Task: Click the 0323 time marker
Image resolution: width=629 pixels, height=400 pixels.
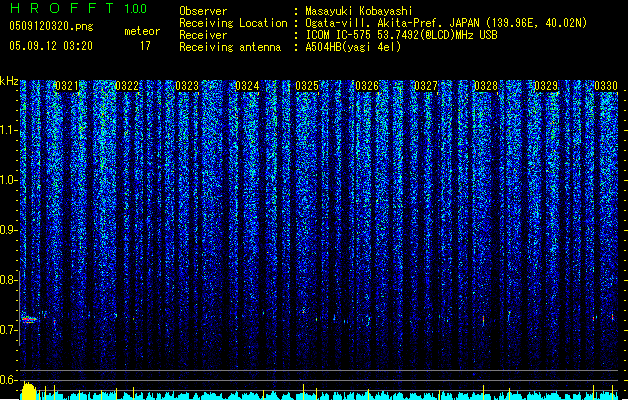Action: (187, 86)
